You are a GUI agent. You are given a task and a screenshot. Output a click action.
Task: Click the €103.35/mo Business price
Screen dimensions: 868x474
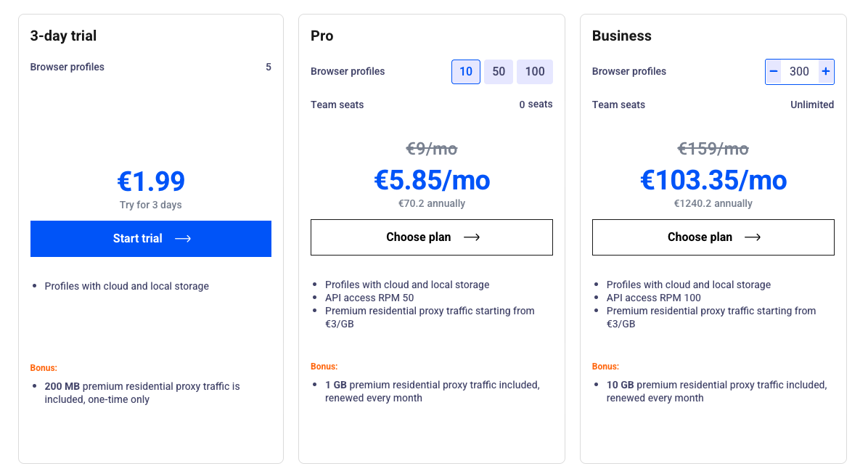click(713, 180)
